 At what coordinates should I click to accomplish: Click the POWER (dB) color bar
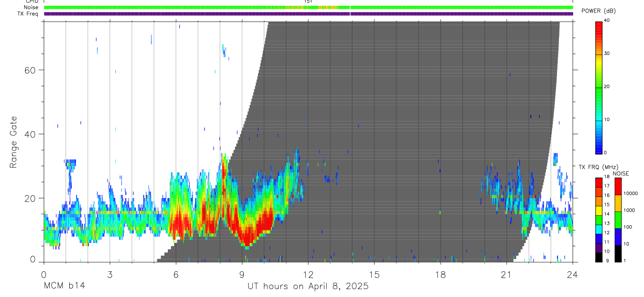pyautogui.click(x=599, y=87)
